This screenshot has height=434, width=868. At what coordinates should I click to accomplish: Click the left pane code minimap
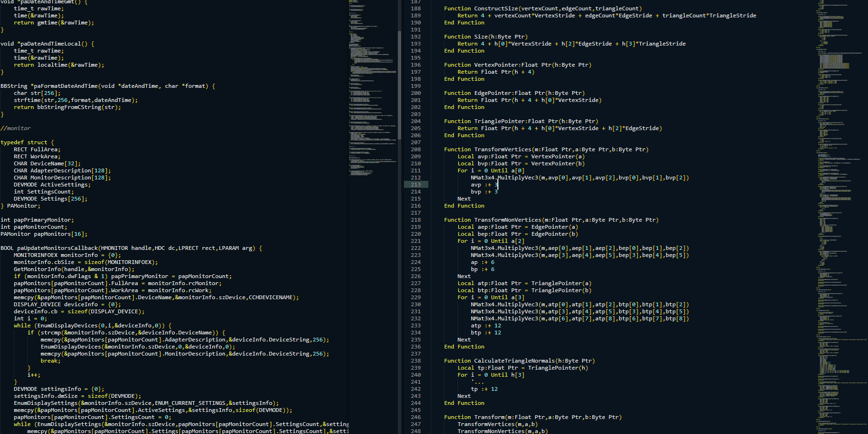coord(372,89)
